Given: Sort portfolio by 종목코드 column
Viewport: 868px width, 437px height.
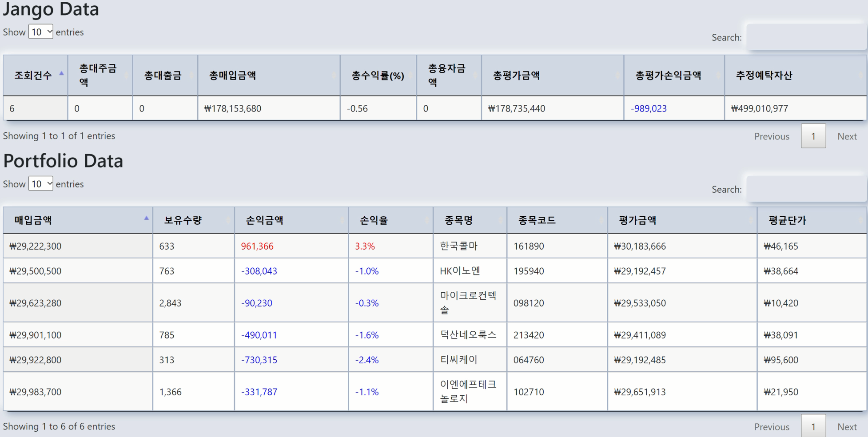Looking at the screenshot, I should click(557, 220).
